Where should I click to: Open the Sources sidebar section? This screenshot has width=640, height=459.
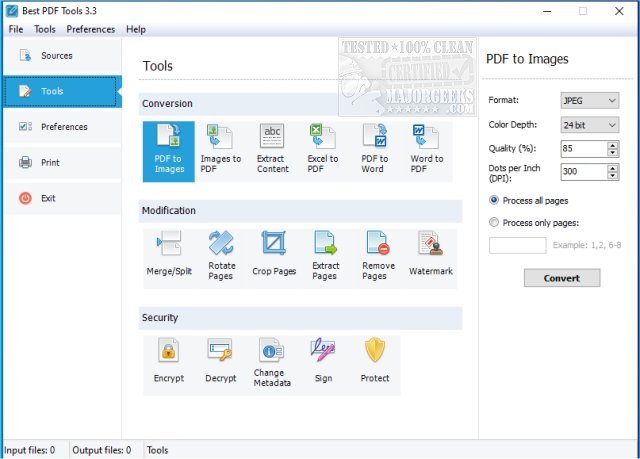pyautogui.click(x=62, y=55)
